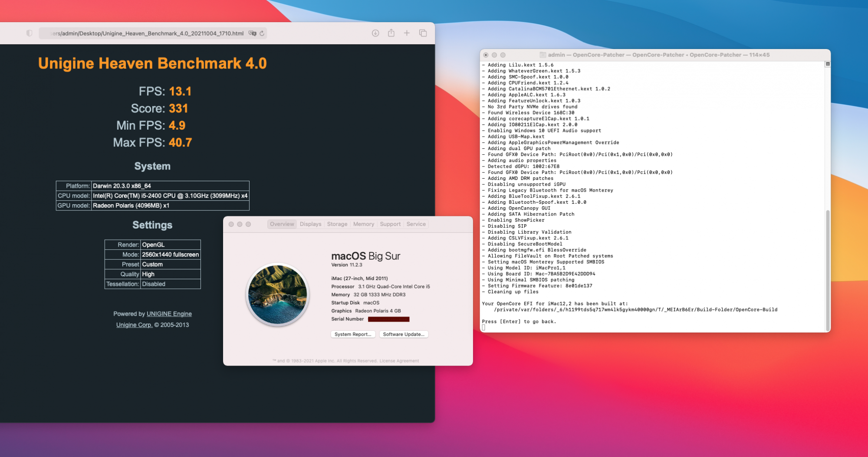Click the 'Darwin 20.3.0 x86_64' platform cell
The image size is (868, 457).
(170, 186)
